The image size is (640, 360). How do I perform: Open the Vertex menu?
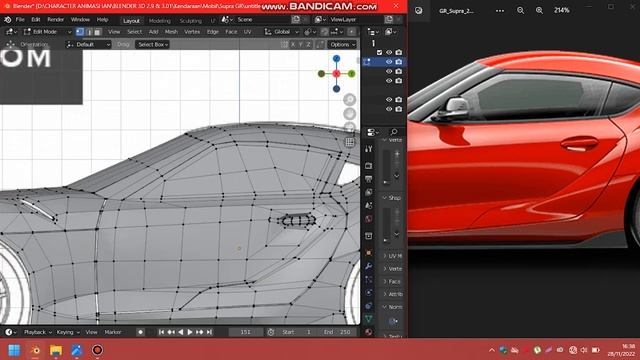[192, 32]
